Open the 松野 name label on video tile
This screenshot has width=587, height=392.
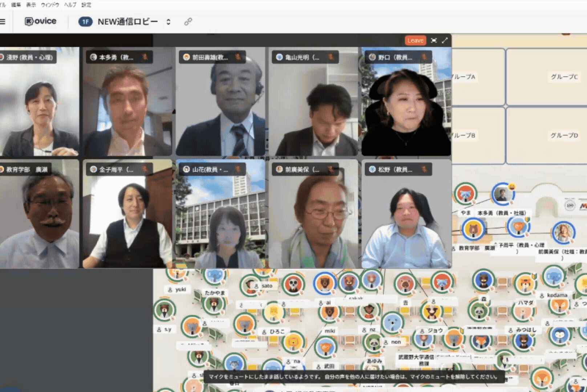click(394, 169)
